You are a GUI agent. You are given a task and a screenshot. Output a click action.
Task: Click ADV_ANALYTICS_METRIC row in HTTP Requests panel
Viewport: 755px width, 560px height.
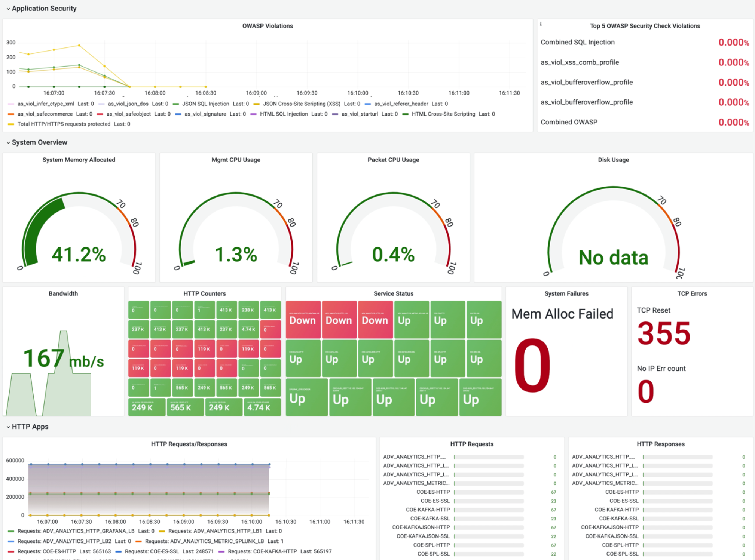pos(470,483)
